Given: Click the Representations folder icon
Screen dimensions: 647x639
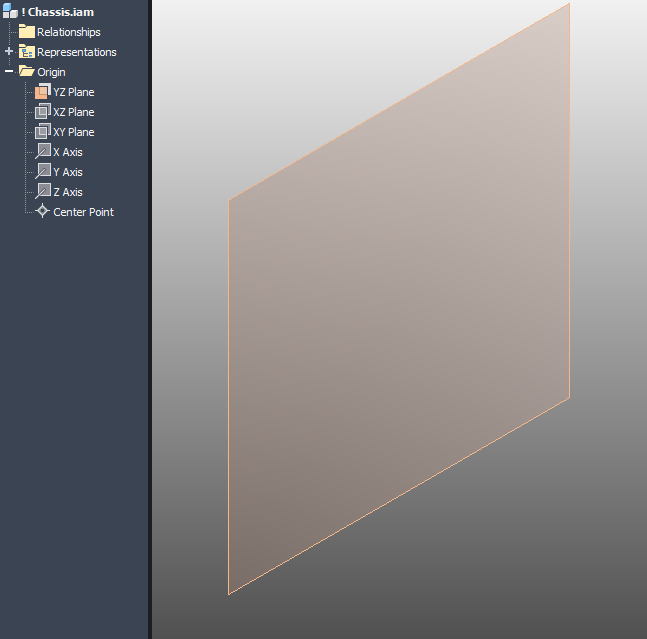Looking at the screenshot, I should click(x=27, y=52).
